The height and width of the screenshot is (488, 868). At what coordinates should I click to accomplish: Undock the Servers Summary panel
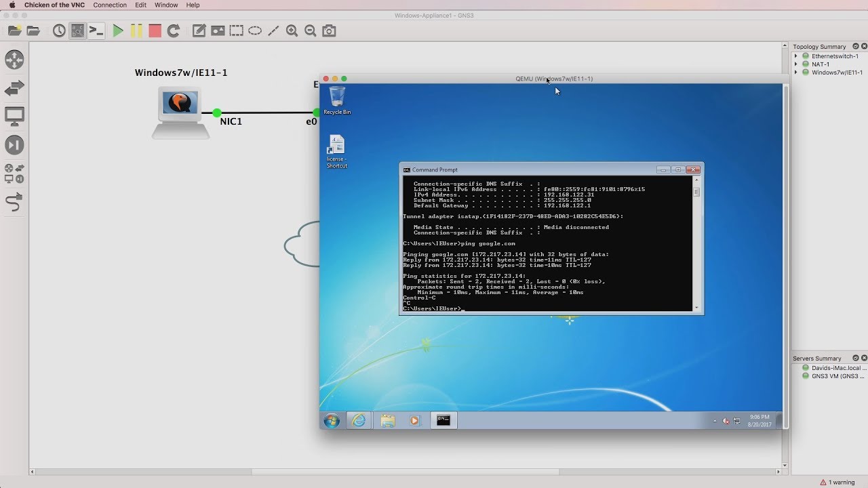pos(856,357)
